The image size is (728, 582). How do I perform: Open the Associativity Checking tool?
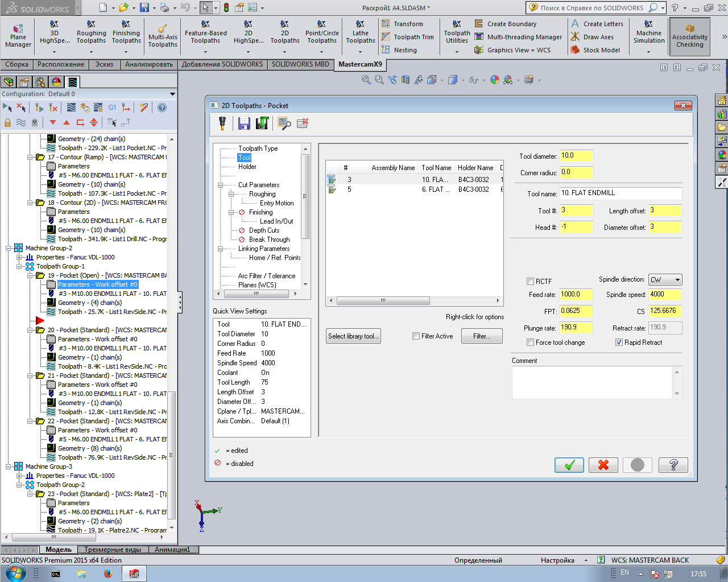[689, 36]
